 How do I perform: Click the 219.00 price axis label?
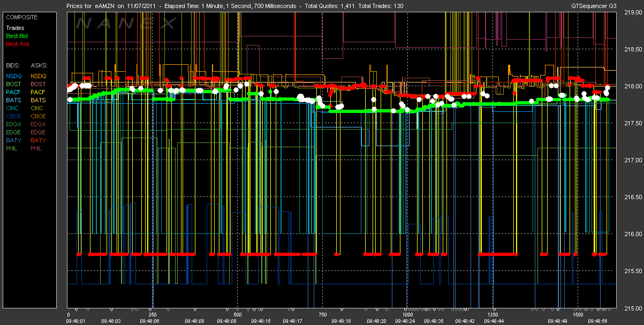coord(633,12)
